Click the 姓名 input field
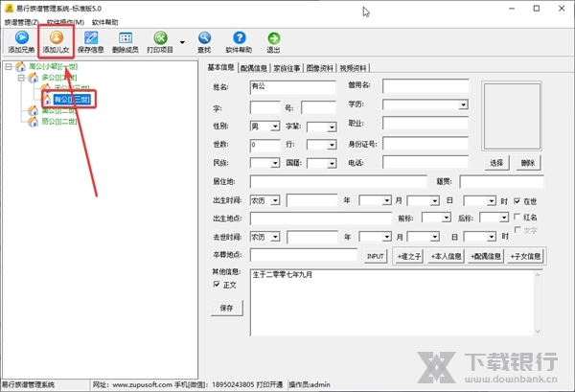The height and width of the screenshot is (392, 575). (x=292, y=87)
